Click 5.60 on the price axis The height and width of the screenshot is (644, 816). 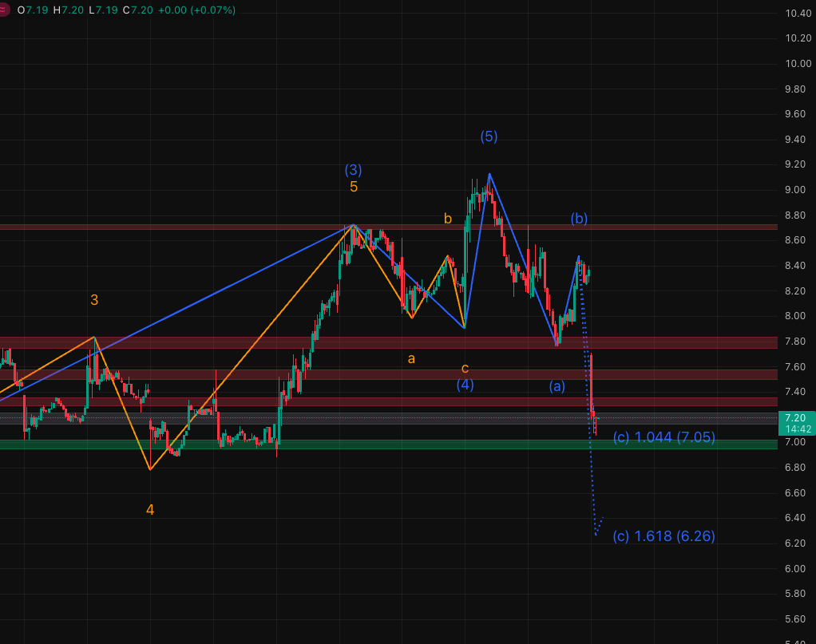[x=795, y=619]
